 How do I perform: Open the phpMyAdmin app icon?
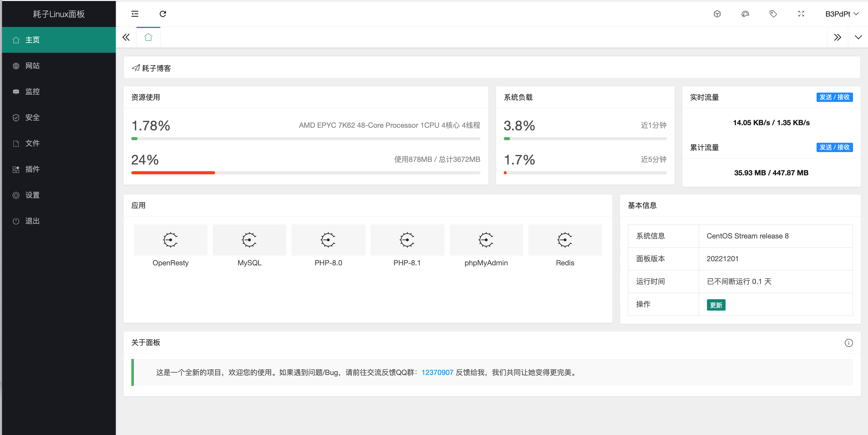pyautogui.click(x=486, y=240)
